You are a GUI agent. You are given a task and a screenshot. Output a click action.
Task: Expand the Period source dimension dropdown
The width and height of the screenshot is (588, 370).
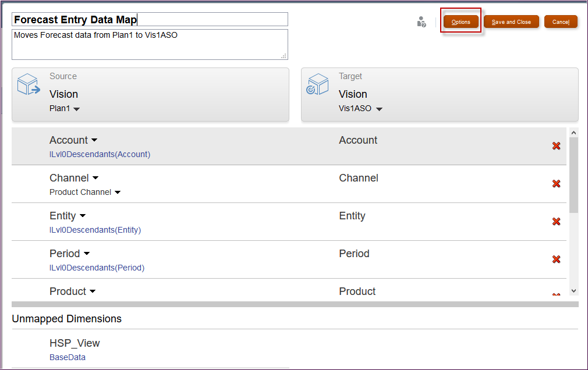tap(87, 254)
